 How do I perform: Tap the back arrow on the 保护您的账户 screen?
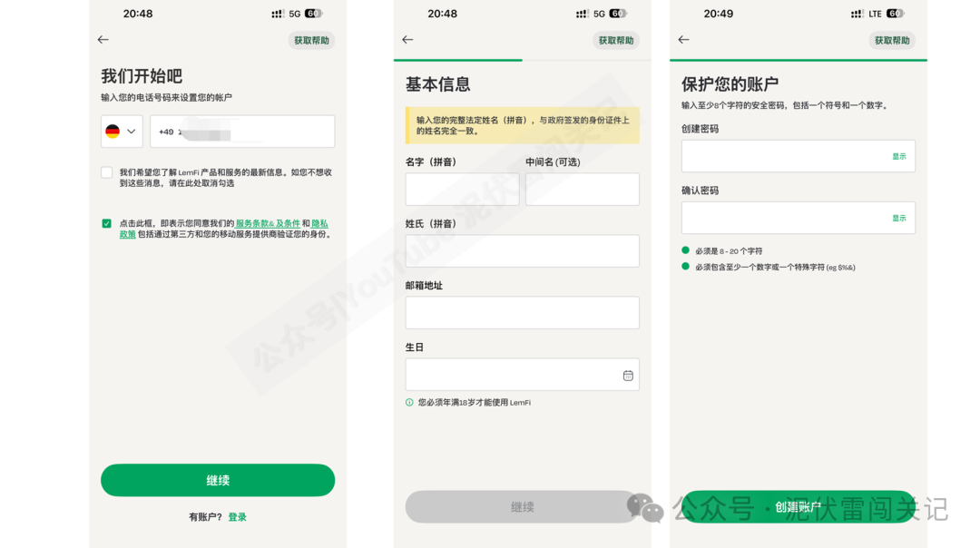click(683, 39)
